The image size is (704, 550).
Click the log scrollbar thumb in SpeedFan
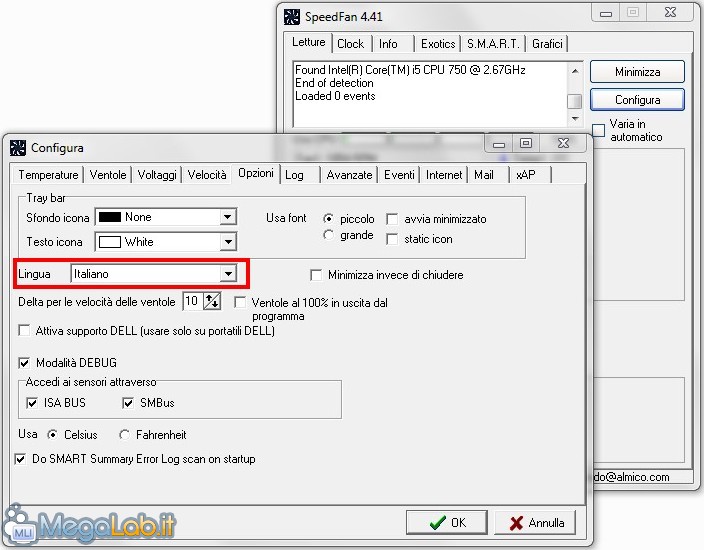[x=575, y=101]
